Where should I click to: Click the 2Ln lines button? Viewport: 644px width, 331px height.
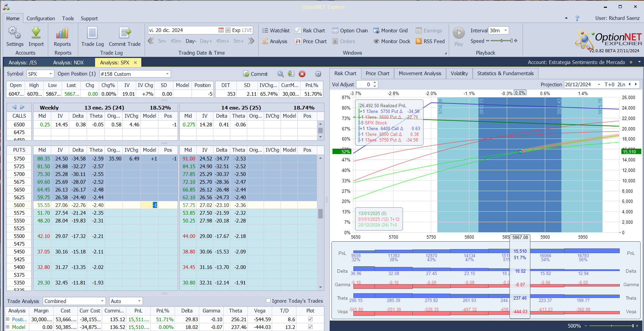621,85
